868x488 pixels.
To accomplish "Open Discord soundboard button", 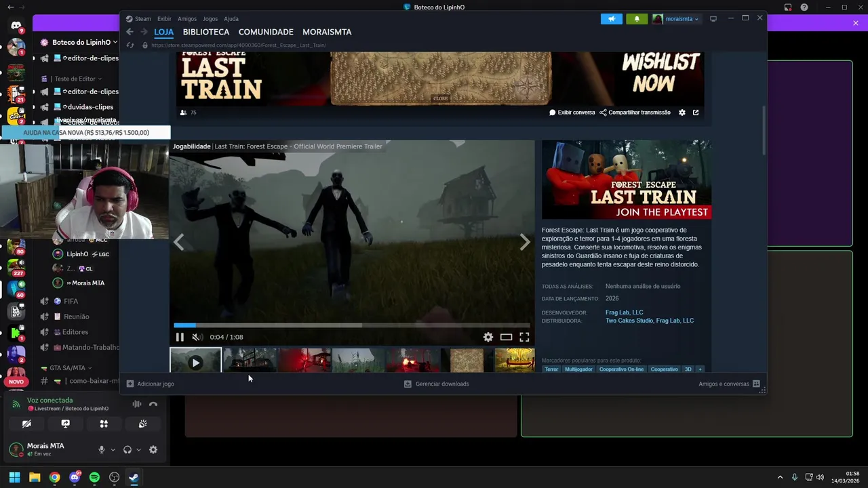I will pos(142,424).
